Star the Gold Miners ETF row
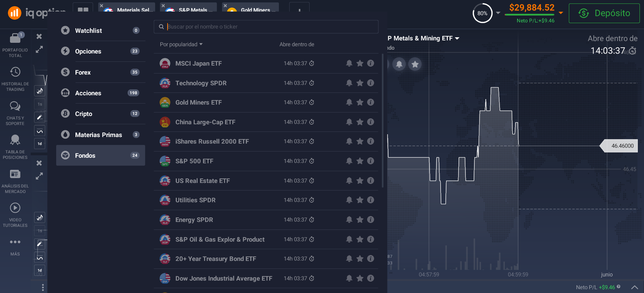The width and height of the screenshot is (644, 293). (x=360, y=102)
